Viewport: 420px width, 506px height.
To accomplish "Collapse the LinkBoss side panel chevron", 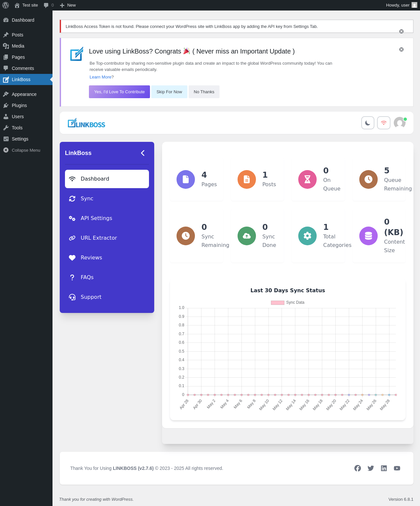I will click(x=143, y=153).
